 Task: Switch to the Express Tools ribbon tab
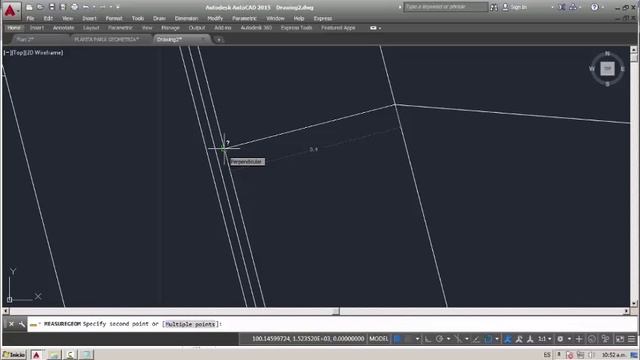click(296, 28)
